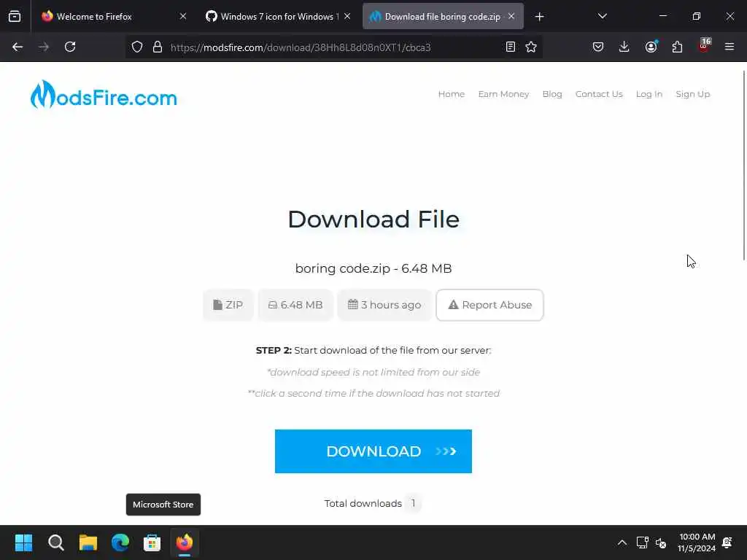Bookmark this page with star icon
747x560 pixels.
coord(531,47)
